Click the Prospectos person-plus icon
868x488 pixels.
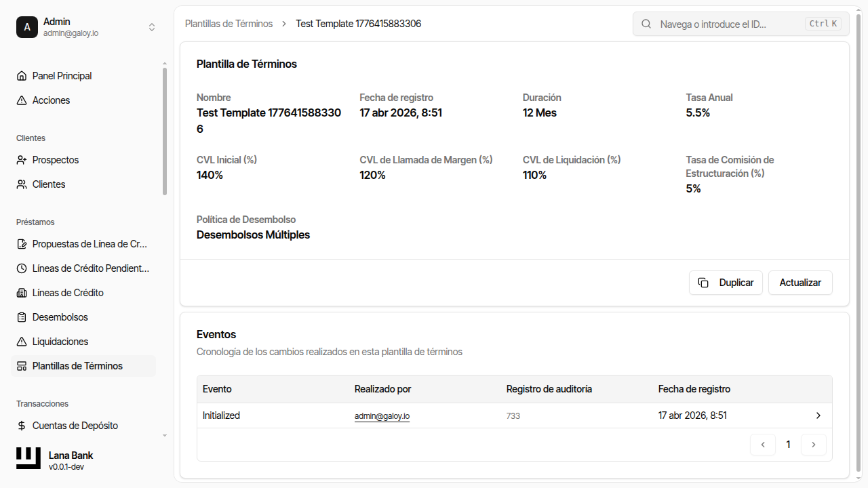click(x=22, y=160)
